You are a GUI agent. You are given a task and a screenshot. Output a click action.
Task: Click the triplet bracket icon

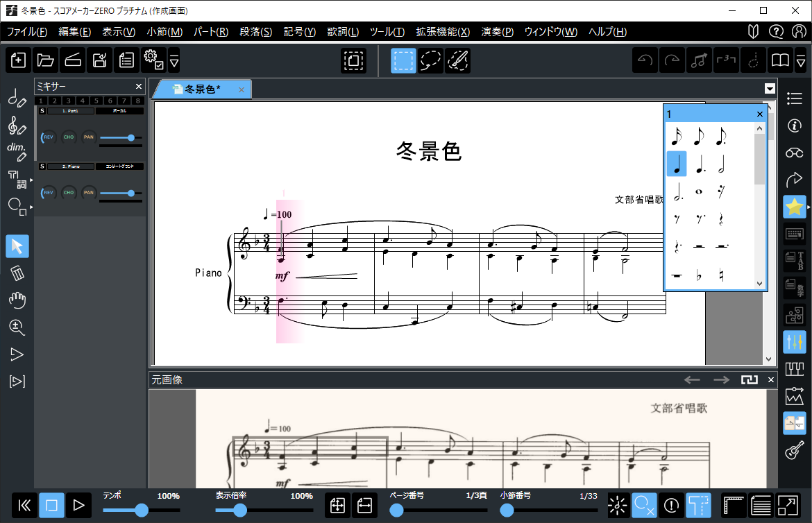pyautogui.click(x=726, y=60)
